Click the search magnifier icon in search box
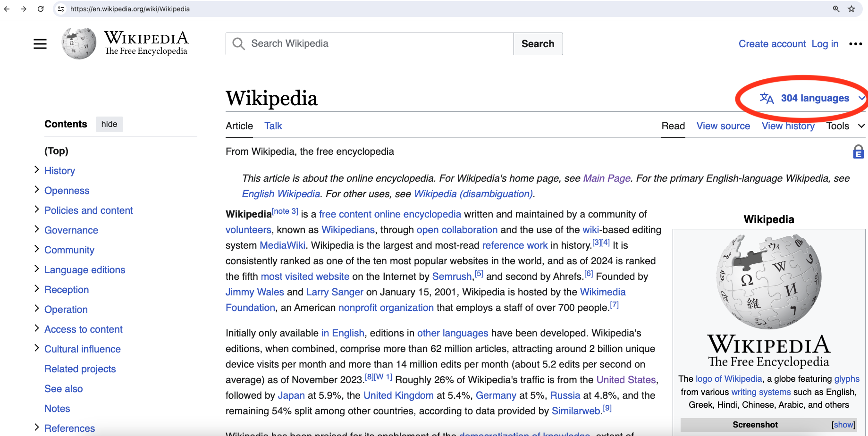 point(239,44)
